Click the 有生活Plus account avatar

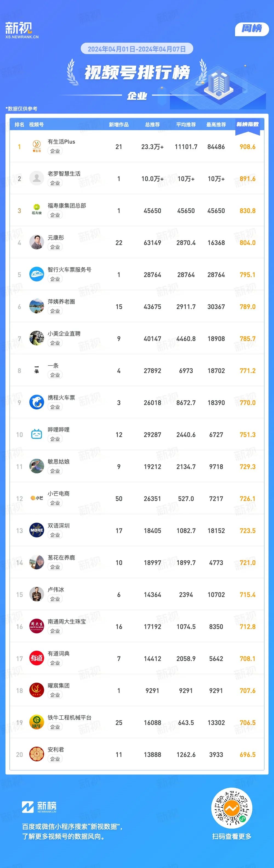pos(36,146)
